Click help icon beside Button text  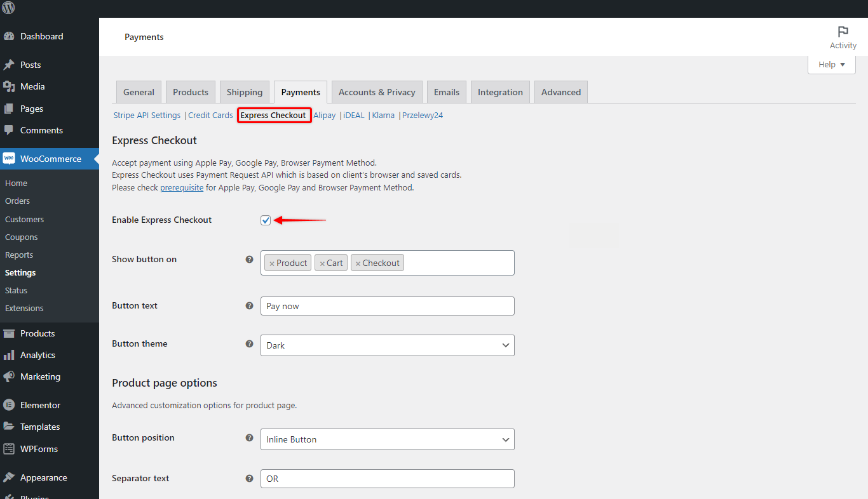(x=250, y=305)
